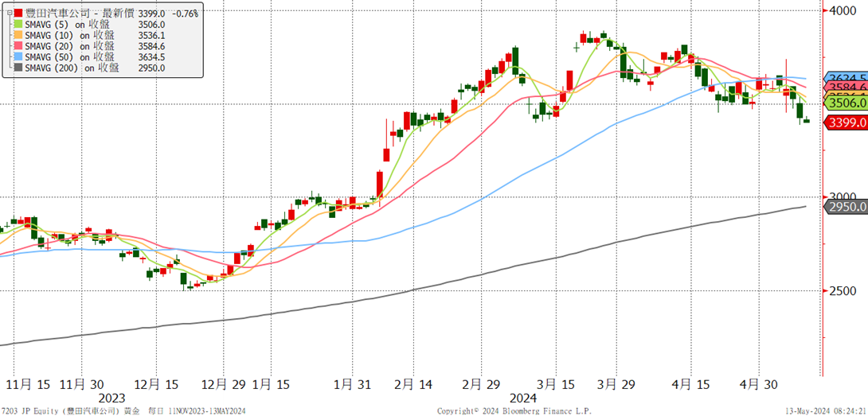Collapse the legend tree with the minus box

(x=8, y=14)
